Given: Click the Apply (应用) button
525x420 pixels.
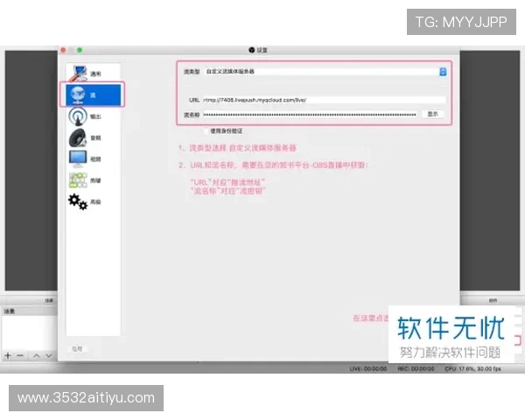Looking at the screenshot, I should pyautogui.click(x=77, y=349).
